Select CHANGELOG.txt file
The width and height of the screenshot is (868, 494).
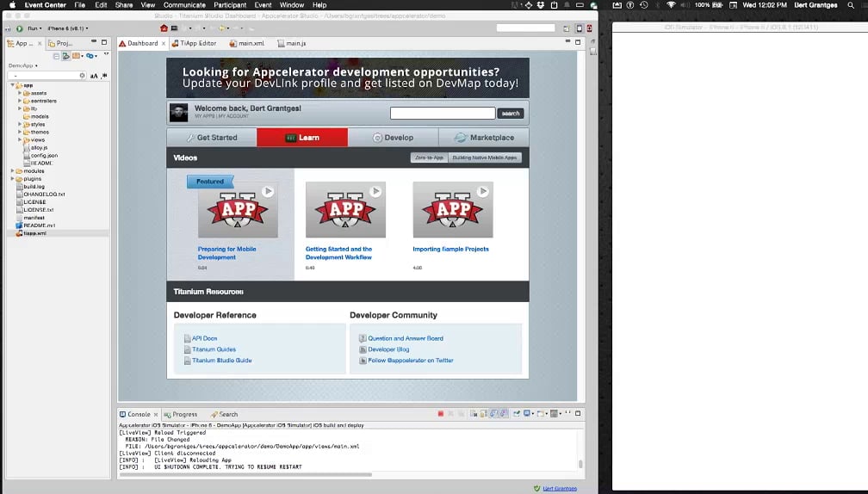point(40,195)
